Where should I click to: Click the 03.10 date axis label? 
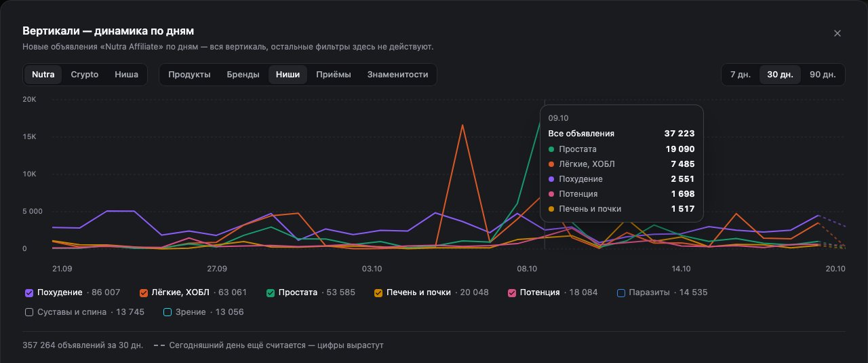[372, 269]
